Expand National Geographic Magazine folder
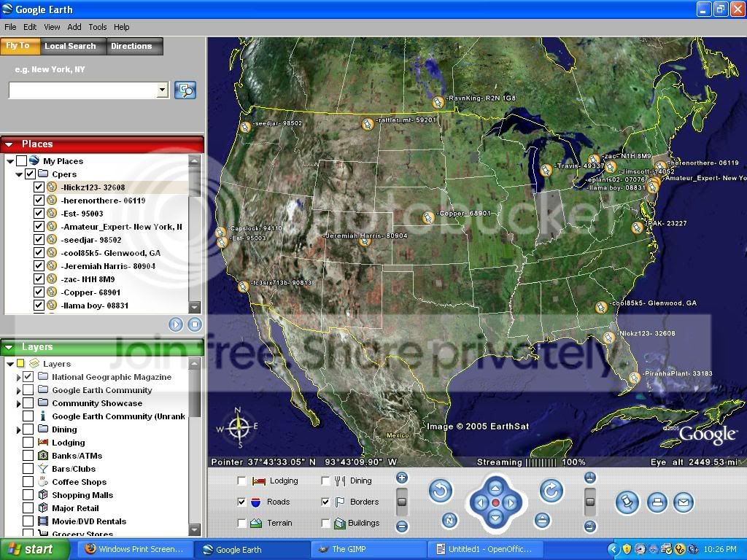Screen dimensions: 747x560 tap(18, 377)
